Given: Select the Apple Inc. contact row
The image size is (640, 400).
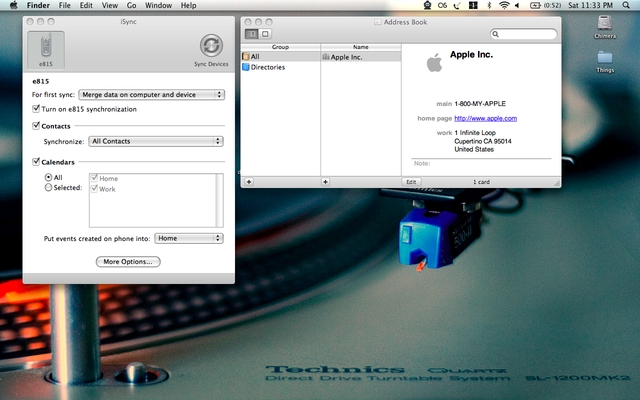Looking at the screenshot, I should coord(361,57).
